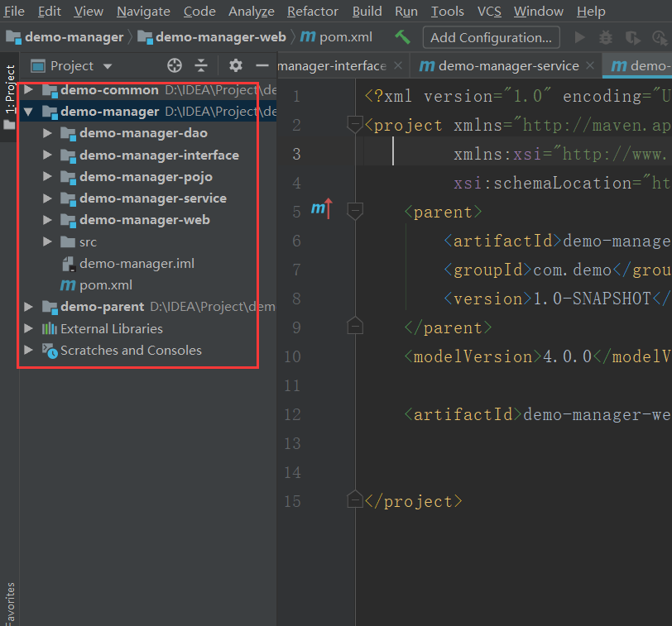Click the Profiler run icon in toolbar

[x=660, y=38]
